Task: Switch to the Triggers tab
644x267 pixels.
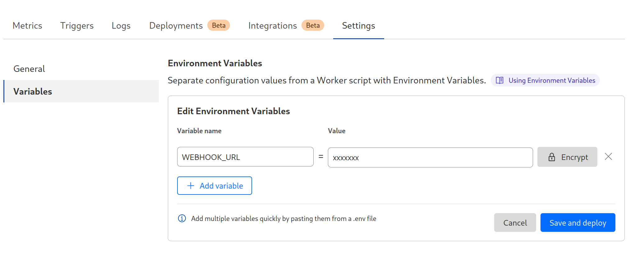Action: [77, 26]
